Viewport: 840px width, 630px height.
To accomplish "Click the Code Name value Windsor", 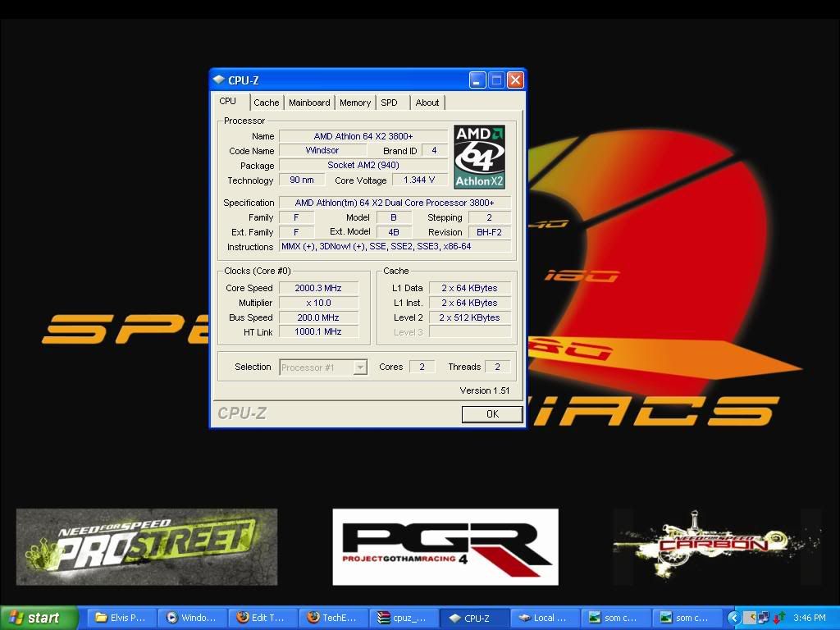I will click(322, 151).
